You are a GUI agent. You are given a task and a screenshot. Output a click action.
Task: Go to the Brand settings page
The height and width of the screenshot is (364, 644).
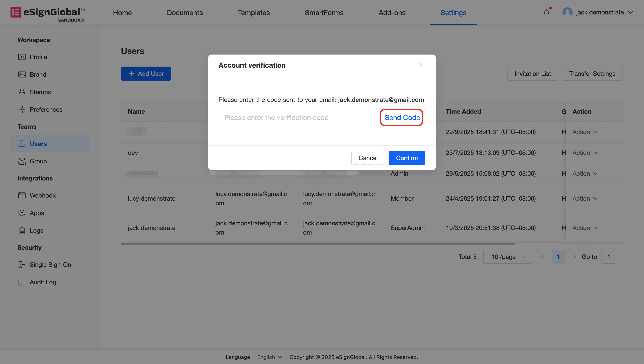coord(38,74)
